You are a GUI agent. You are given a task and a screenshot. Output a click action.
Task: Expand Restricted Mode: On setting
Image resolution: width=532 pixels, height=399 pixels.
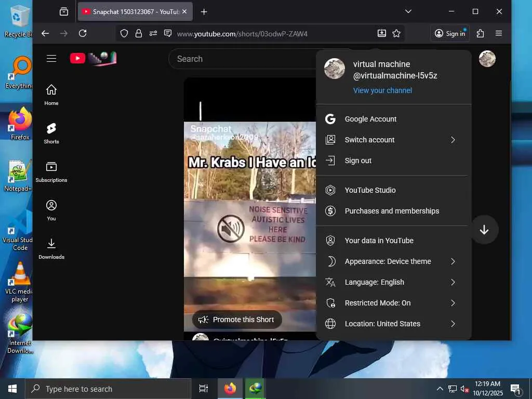tap(394, 303)
